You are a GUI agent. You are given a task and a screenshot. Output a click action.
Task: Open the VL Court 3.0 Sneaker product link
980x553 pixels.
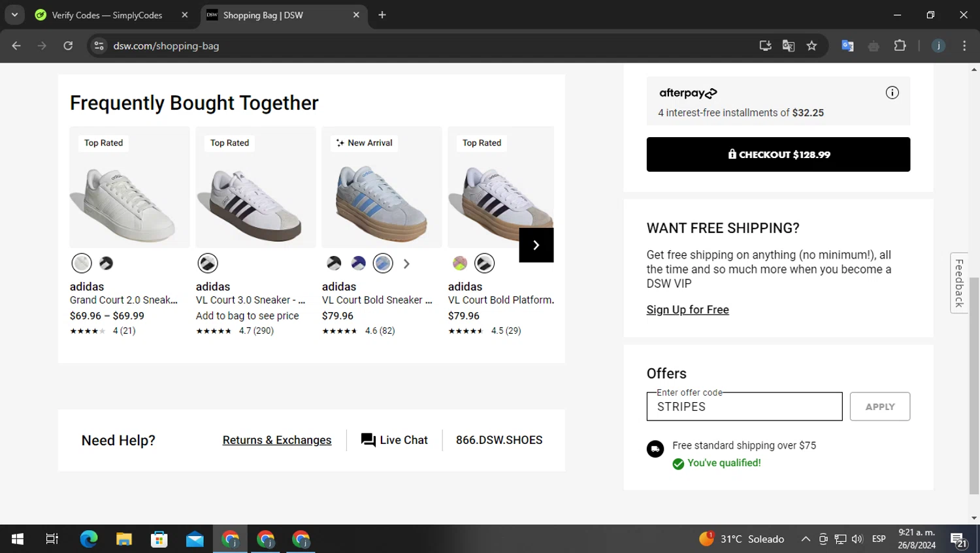tap(250, 300)
